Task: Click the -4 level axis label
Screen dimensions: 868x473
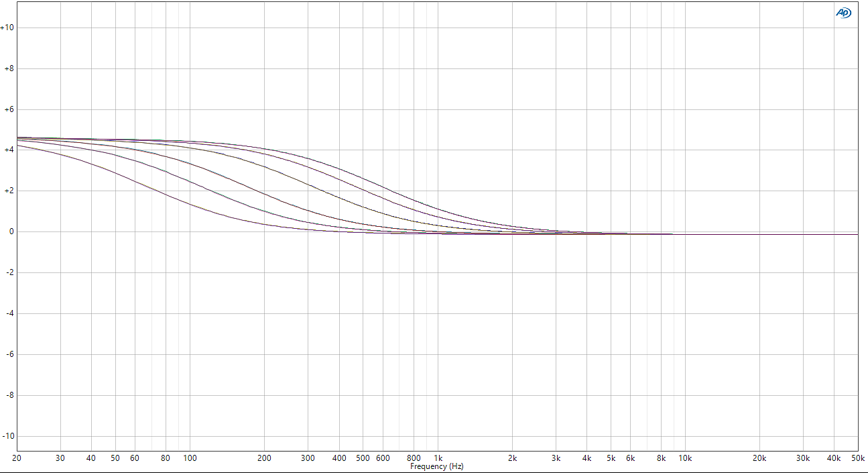Action: click(9, 313)
